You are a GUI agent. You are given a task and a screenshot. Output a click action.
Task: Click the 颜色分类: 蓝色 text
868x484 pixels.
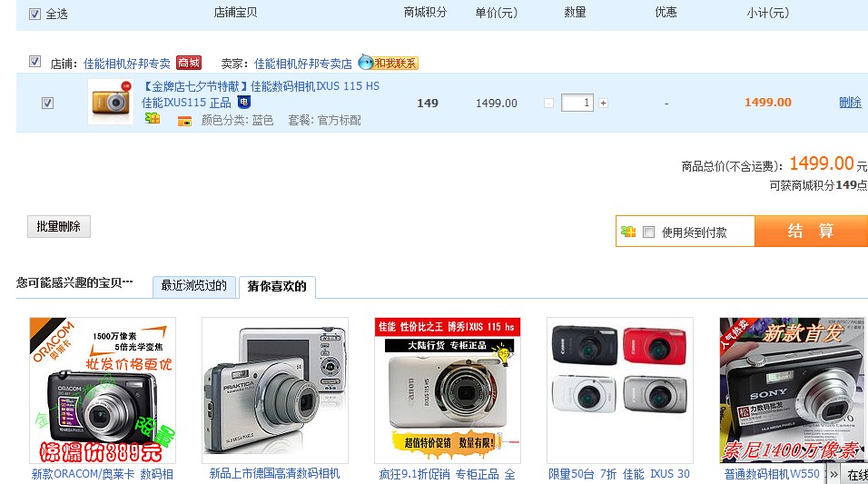pos(238,120)
